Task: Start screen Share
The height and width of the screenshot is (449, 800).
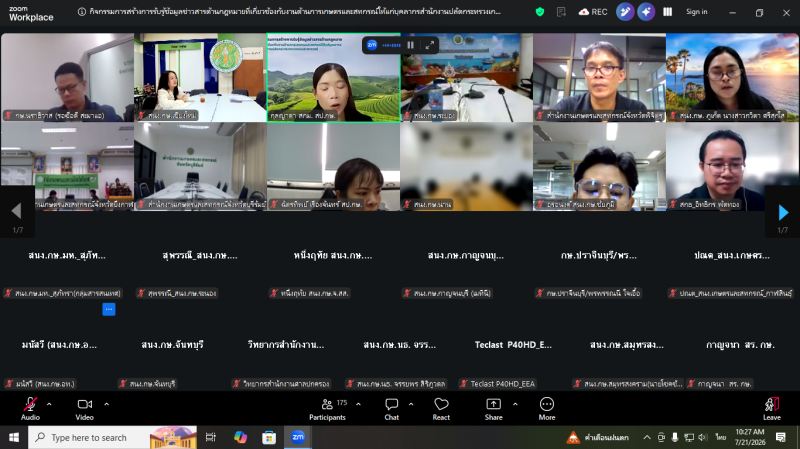Action: point(493,409)
